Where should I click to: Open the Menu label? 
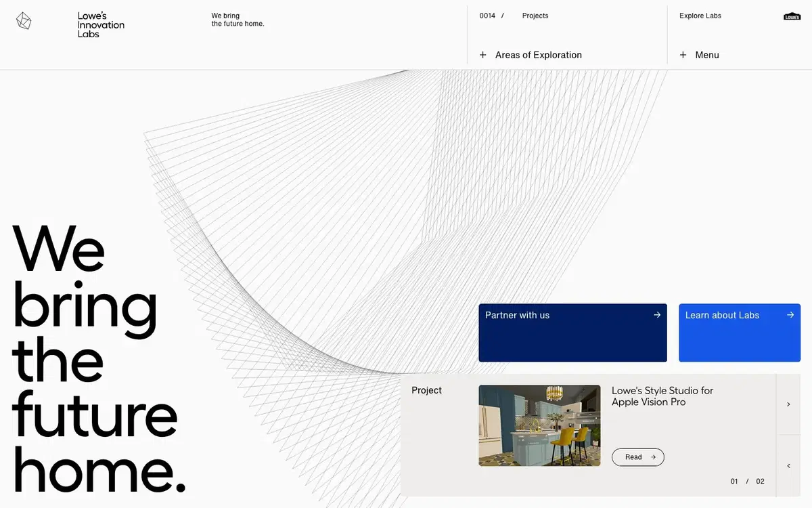click(x=707, y=55)
